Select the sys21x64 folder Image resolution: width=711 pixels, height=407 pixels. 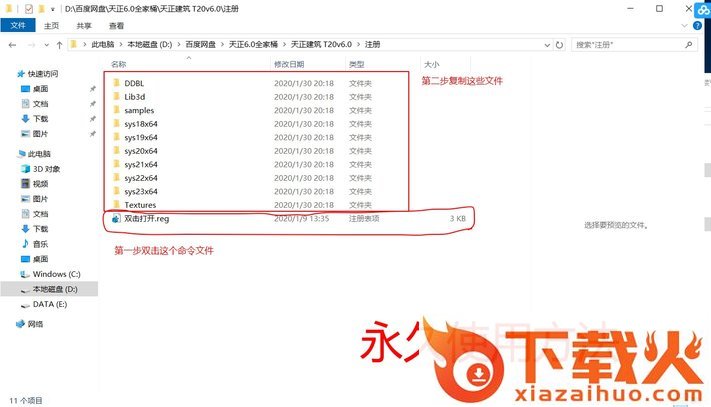click(141, 165)
